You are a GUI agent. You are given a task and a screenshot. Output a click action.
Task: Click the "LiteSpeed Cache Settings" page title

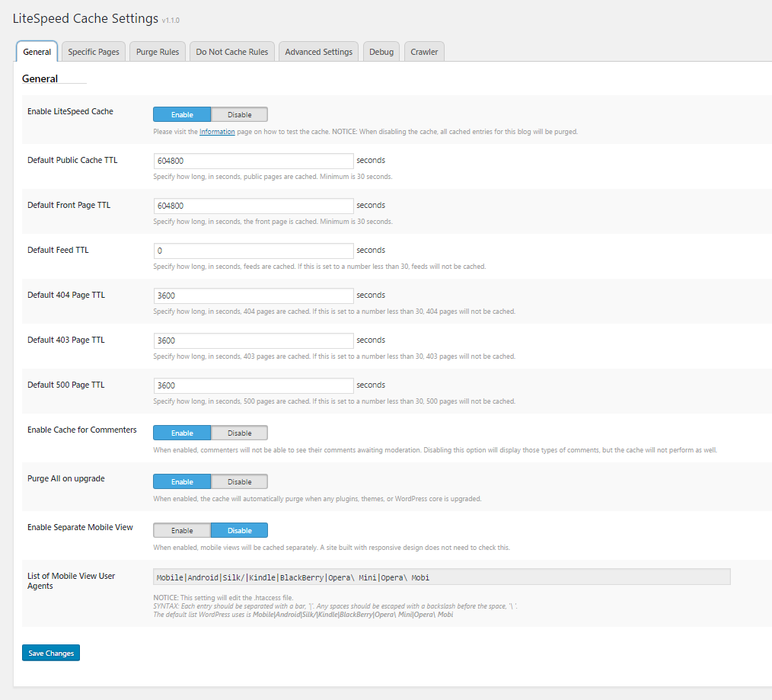(86, 18)
